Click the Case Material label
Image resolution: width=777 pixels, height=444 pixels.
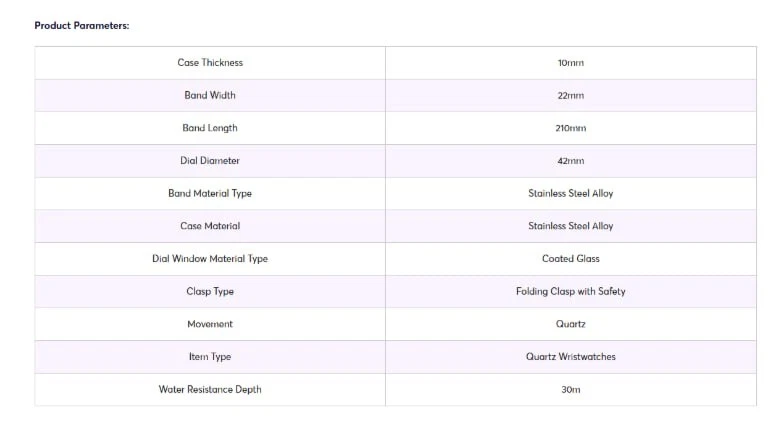click(x=210, y=226)
